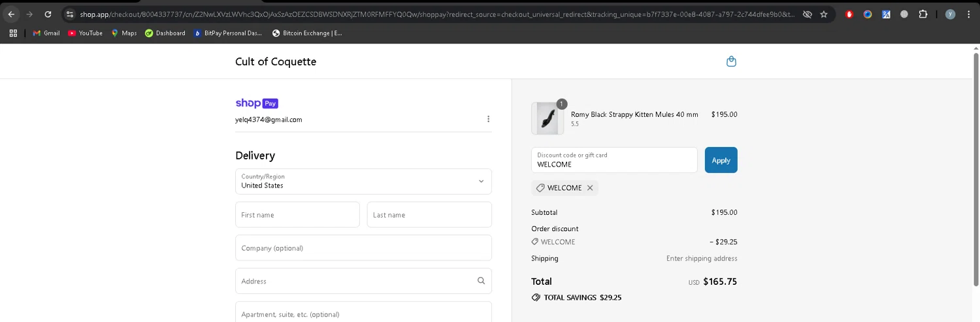This screenshot has height=322, width=980.
Task: Click the TOTAL SAVINGS $29.25 line
Action: point(576,297)
